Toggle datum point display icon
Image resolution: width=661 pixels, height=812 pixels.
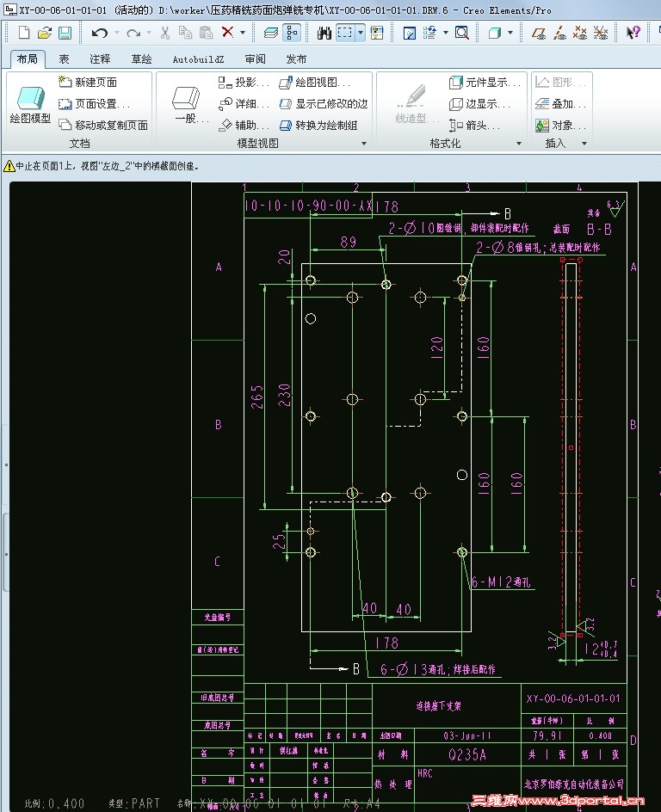[x=580, y=33]
